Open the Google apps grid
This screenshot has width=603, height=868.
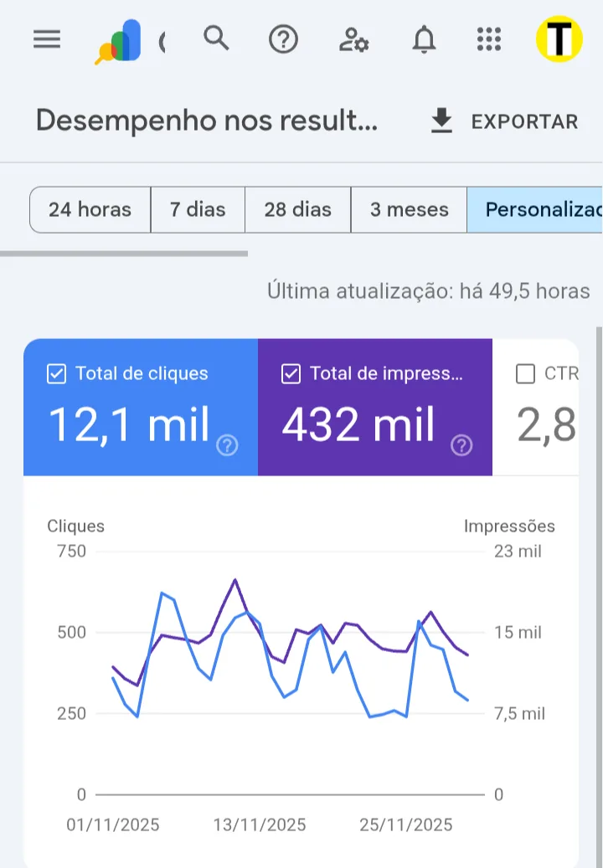[x=488, y=39]
